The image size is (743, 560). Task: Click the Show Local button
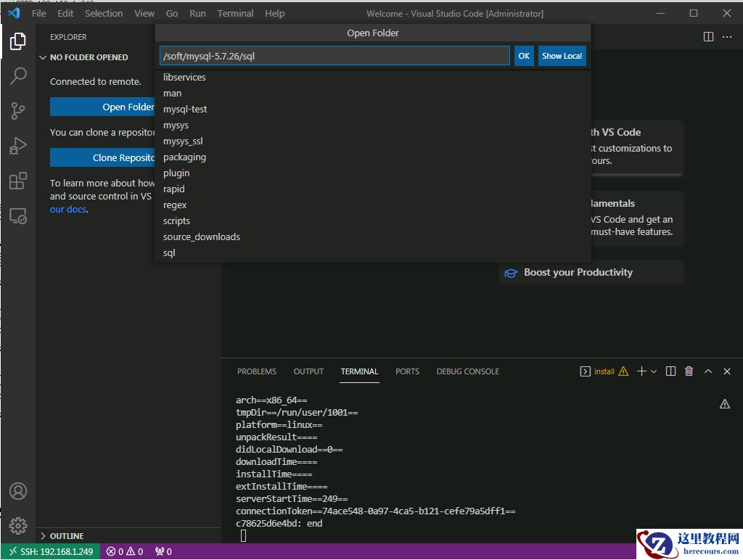click(x=562, y=56)
